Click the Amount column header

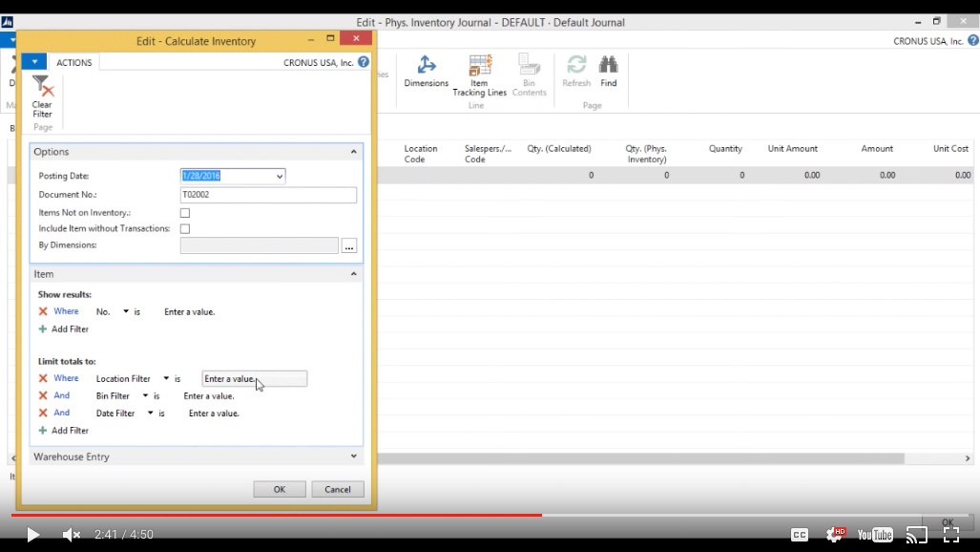(877, 149)
